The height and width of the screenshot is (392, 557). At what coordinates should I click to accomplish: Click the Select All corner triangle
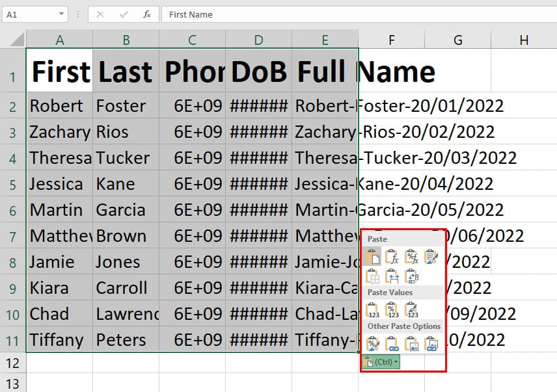click(17, 39)
